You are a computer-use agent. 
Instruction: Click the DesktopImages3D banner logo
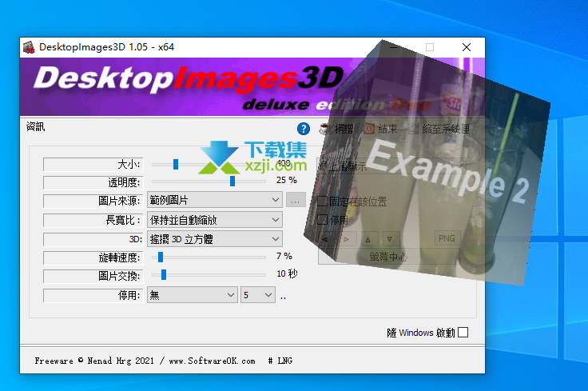point(189,79)
